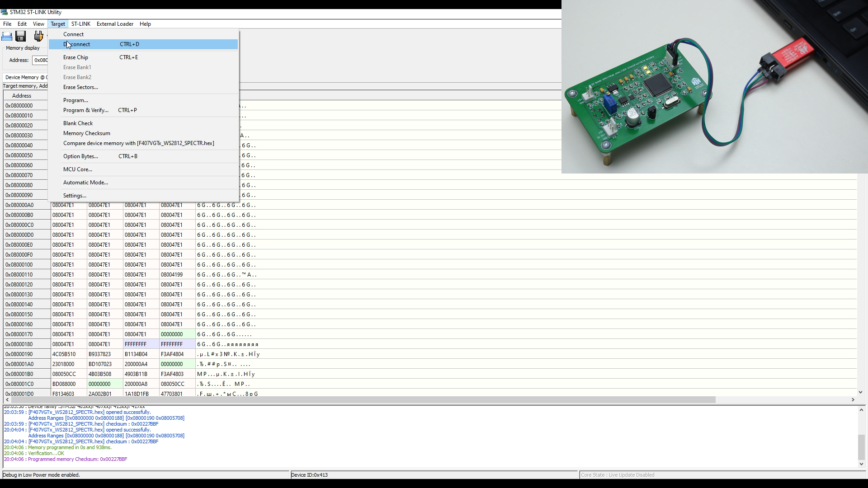
Task: Select Settings in Target menu
Action: [75, 196]
